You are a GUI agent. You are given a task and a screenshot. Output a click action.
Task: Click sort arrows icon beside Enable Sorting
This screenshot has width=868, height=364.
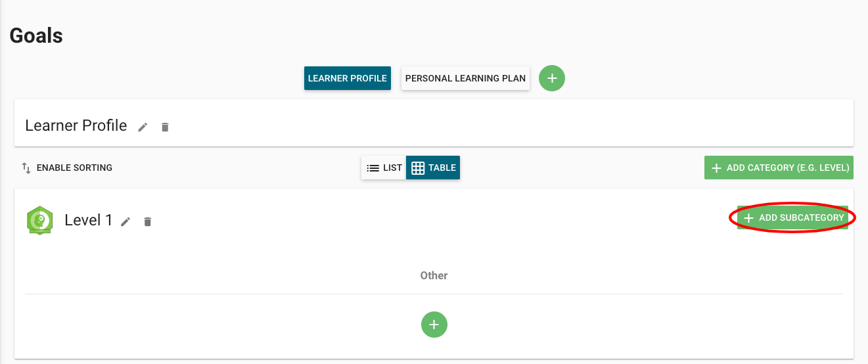pos(26,168)
